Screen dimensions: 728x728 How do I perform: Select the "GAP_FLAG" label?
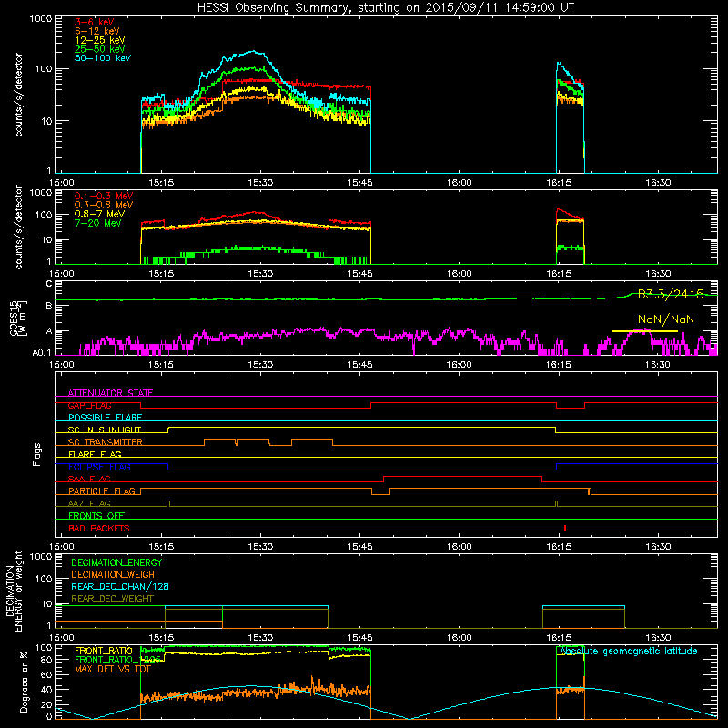[89, 405]
